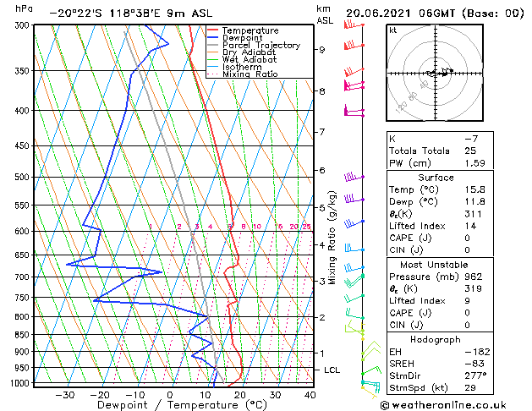Viewport: 532px width, 411px height.
Task: Click 'CIN (J)' in the Surface section
Action: tap(406, 250)
